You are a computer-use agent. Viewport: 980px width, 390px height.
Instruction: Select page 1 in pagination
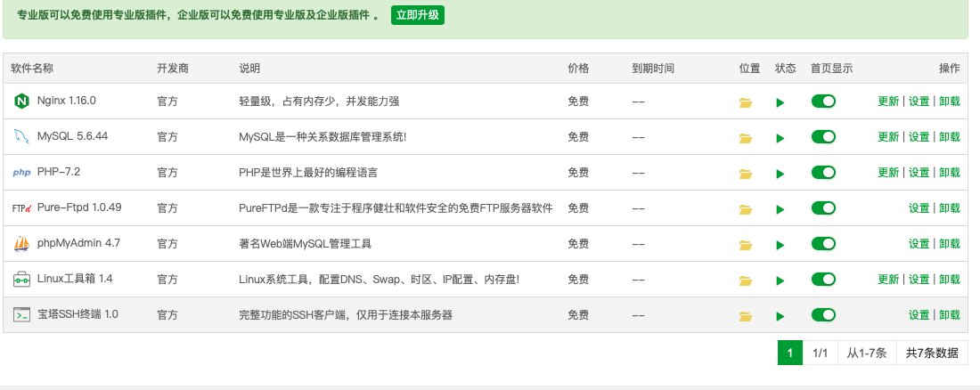(790, 353)
